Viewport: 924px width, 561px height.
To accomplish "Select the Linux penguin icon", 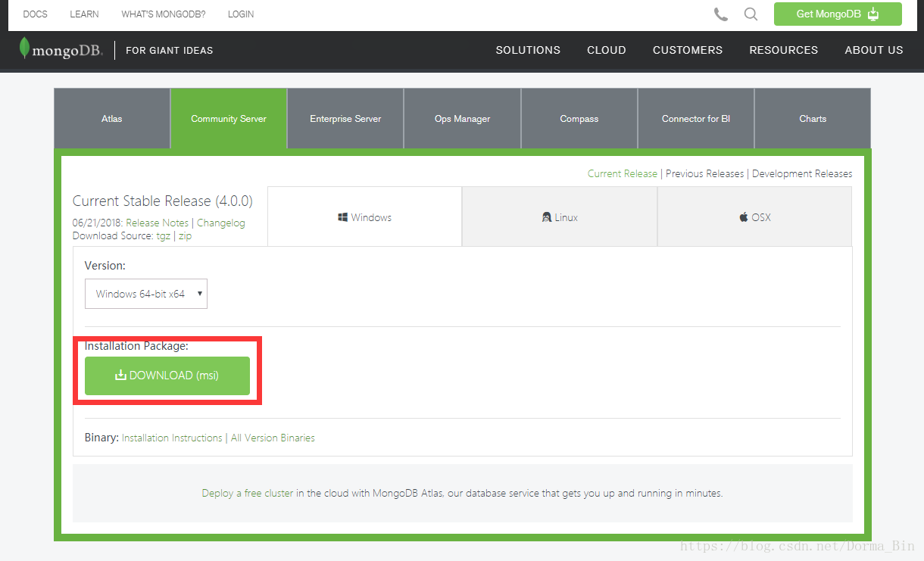I will click(x=547, y=217).
